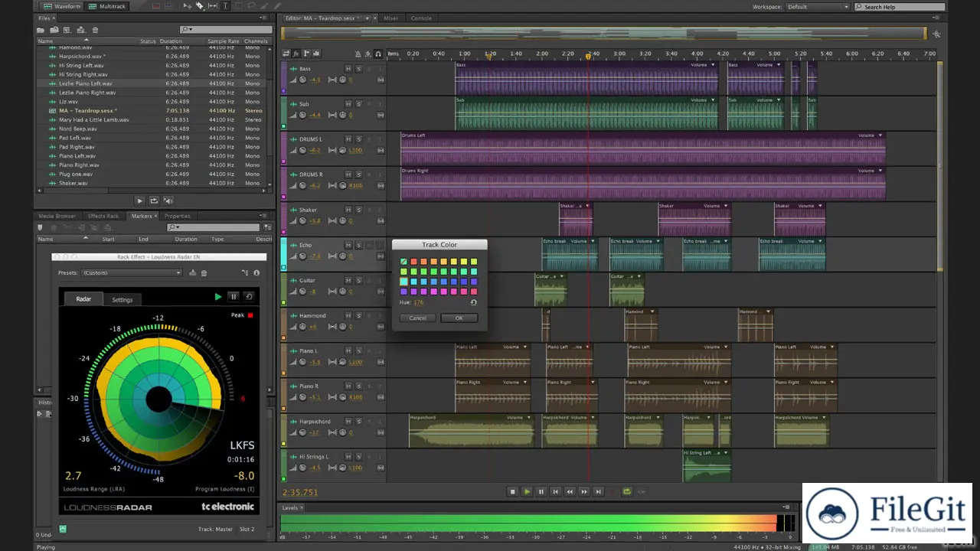Image resolution: width=980 pixels, height=551 pixels.
Task: Click the green transport Play button
Action: (x=527, y=492)
